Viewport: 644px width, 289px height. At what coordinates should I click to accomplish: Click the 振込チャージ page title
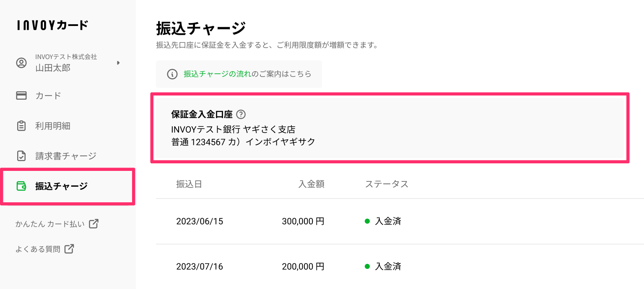201,28
